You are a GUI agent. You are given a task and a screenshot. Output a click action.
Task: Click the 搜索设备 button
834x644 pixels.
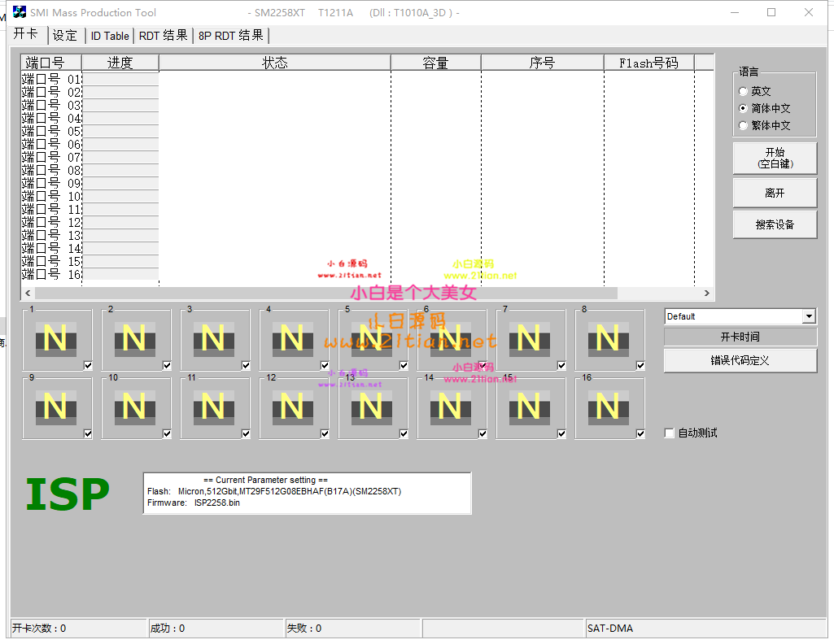point(775,224)
